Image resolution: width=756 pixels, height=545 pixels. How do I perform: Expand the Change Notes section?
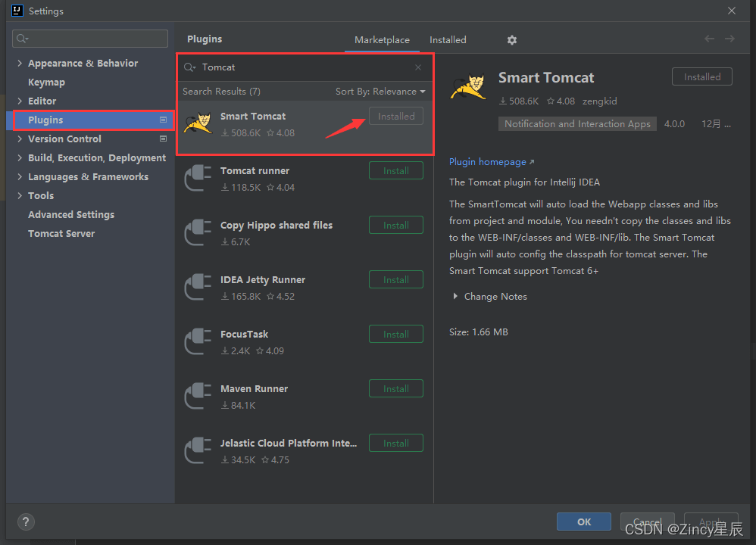tap(455, 297)
